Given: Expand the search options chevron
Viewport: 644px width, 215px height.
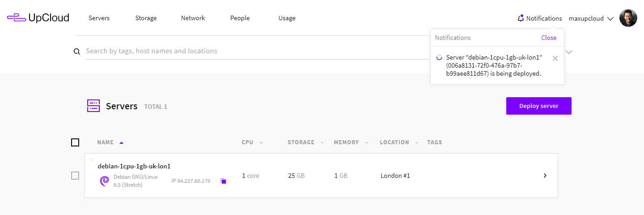Looking at the screenshot, I should (x=569, y=52).
